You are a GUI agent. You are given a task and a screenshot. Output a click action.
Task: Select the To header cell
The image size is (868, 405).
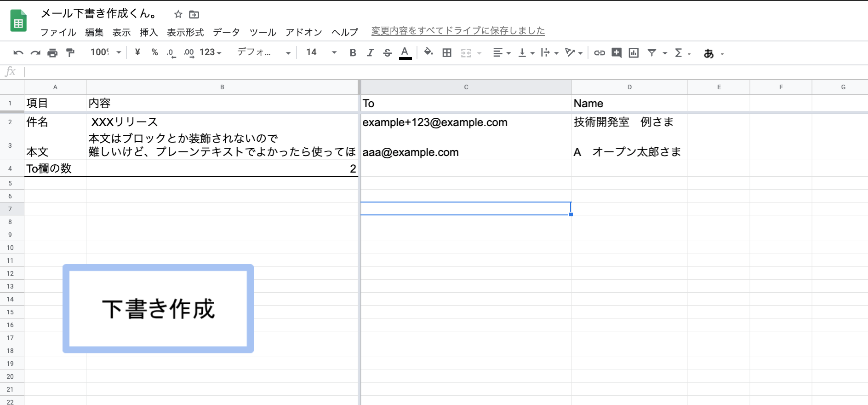click(466, 103)
